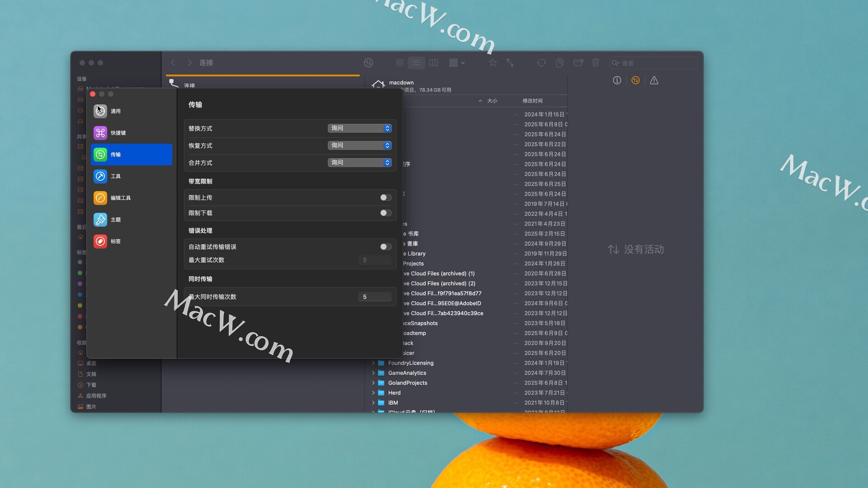Switch to icon grid view
Image resolution: width=868 pixels, height=488 pixels.
[400, 63]
